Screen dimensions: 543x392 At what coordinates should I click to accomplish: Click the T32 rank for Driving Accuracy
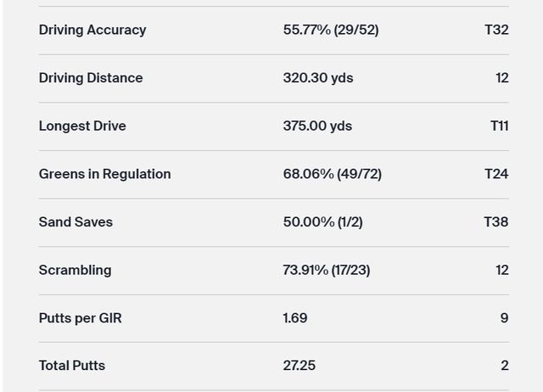pyautogui.click(x=496, y=30)
